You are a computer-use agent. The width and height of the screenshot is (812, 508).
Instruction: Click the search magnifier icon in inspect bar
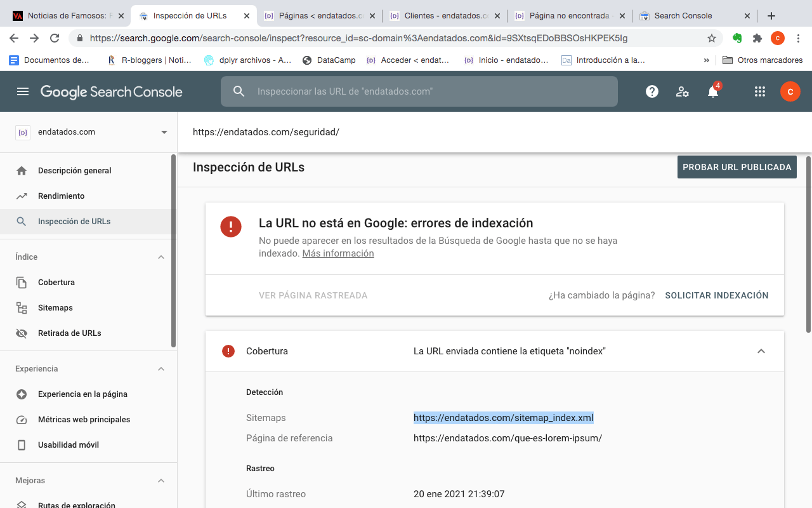239,91
